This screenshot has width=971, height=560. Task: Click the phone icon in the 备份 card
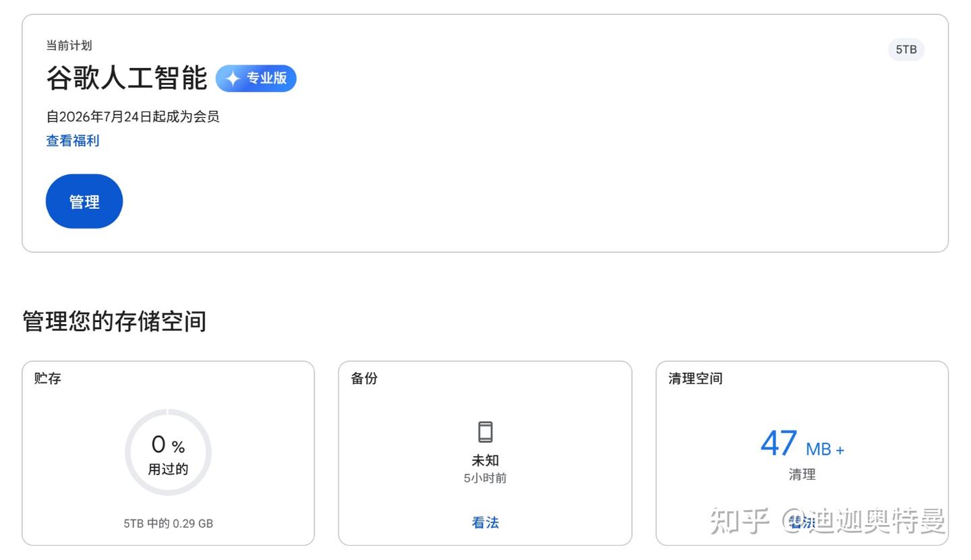pos(485,432)
